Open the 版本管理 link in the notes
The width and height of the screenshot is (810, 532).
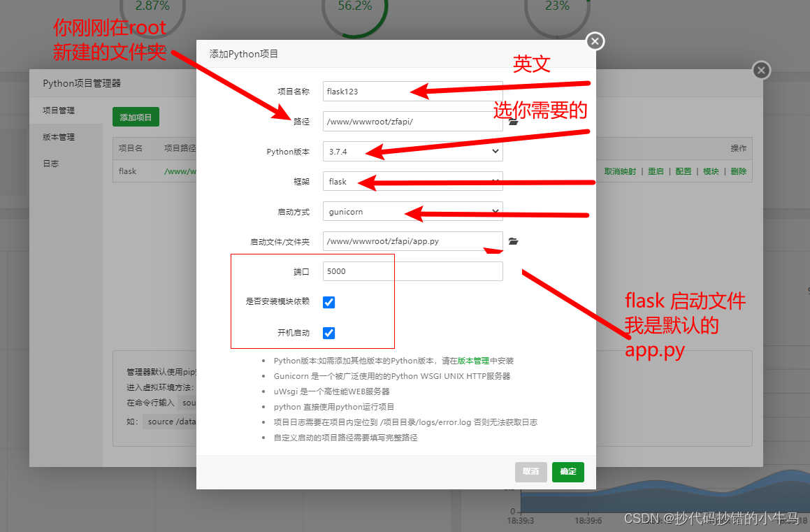[x=473, y=361]
